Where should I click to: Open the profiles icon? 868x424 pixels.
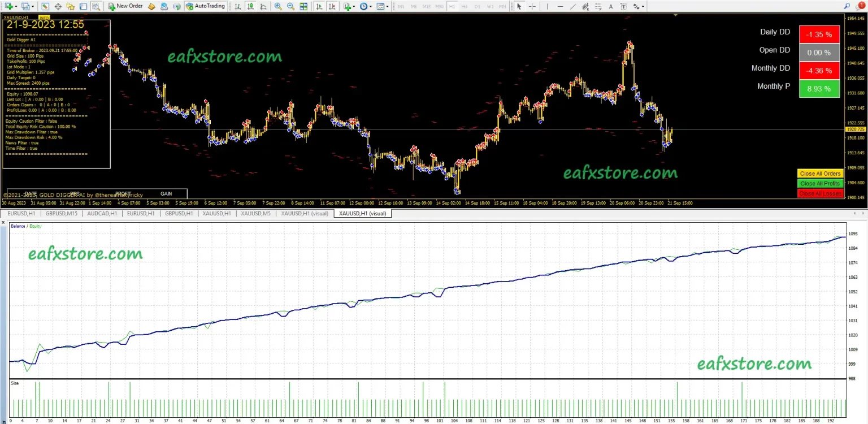pos(25,6)
